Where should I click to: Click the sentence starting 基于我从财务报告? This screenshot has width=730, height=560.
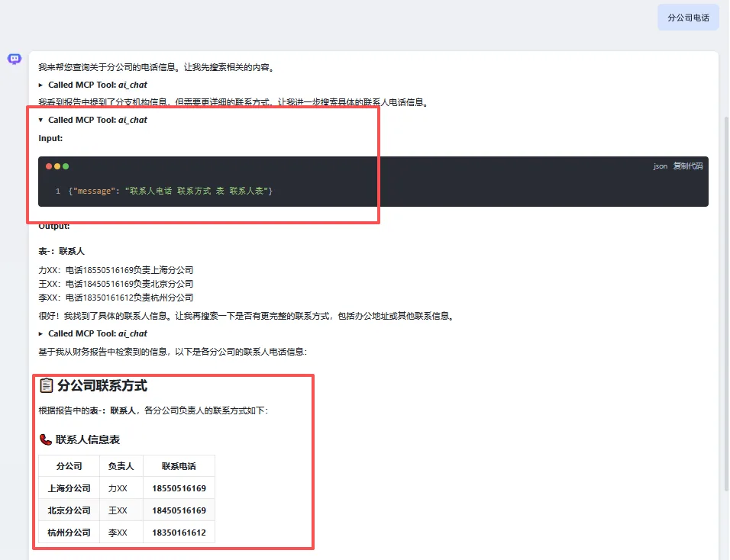tap(173, 352)
